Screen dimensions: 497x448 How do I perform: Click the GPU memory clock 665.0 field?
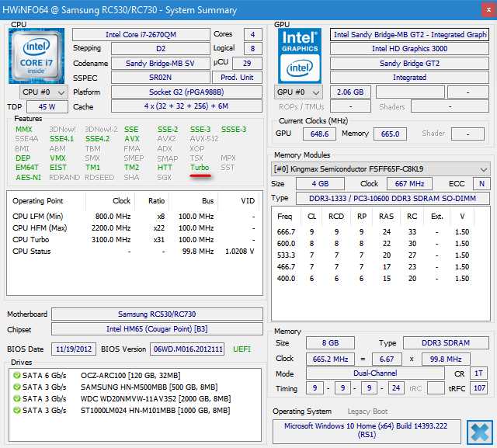[x=390, y=134]
